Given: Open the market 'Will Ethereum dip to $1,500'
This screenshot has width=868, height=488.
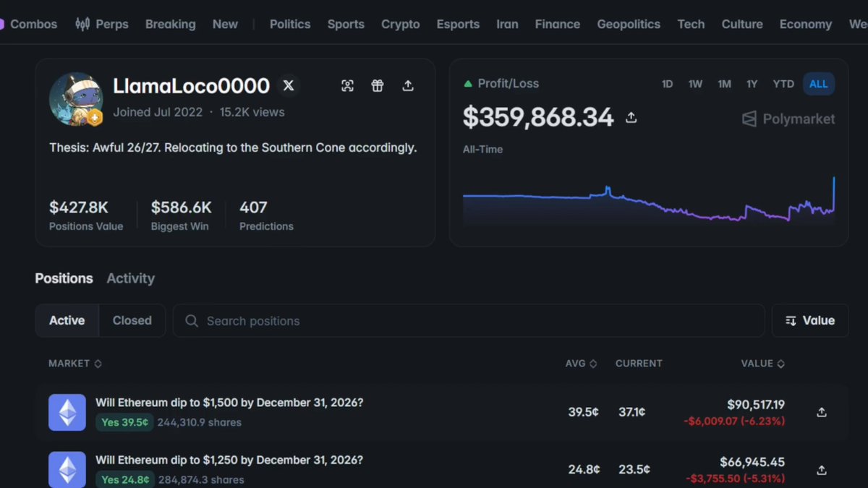Looking at the screenshot, I should point(229,402).
